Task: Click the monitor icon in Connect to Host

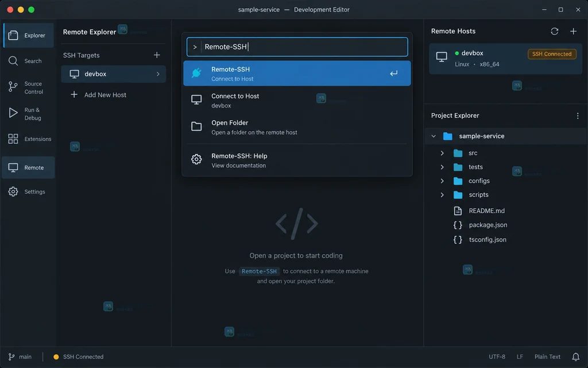Action: (196, 100)
